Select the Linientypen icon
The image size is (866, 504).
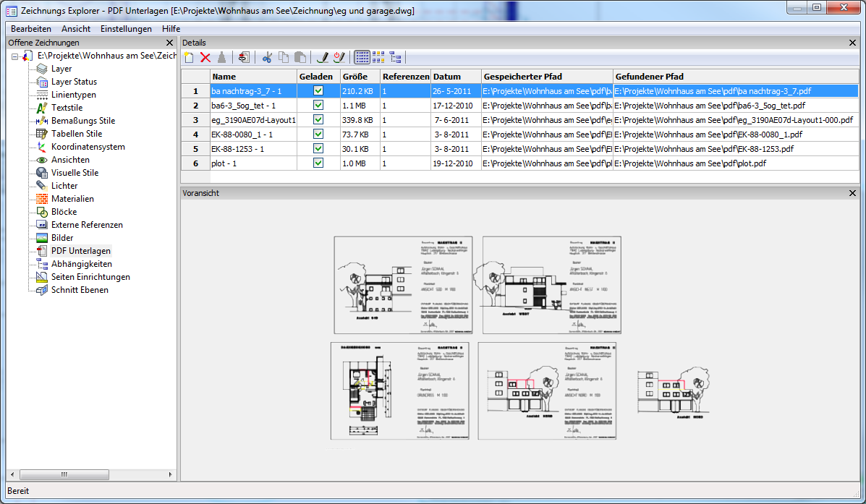(x=42, y=95)
